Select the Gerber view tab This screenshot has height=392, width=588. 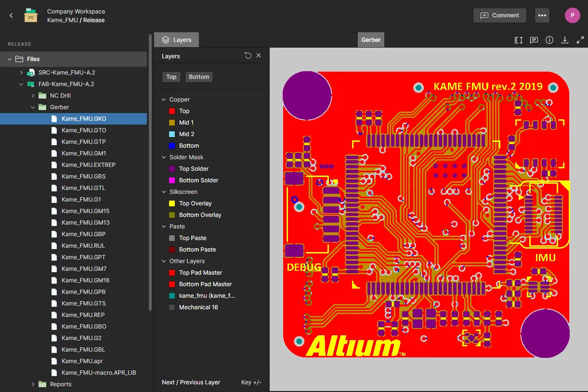pyautogui.click(x=371, y=40)
